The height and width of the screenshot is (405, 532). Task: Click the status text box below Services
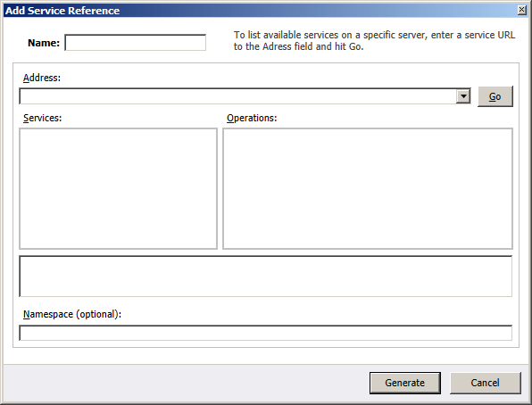click(x=266, y=277)
